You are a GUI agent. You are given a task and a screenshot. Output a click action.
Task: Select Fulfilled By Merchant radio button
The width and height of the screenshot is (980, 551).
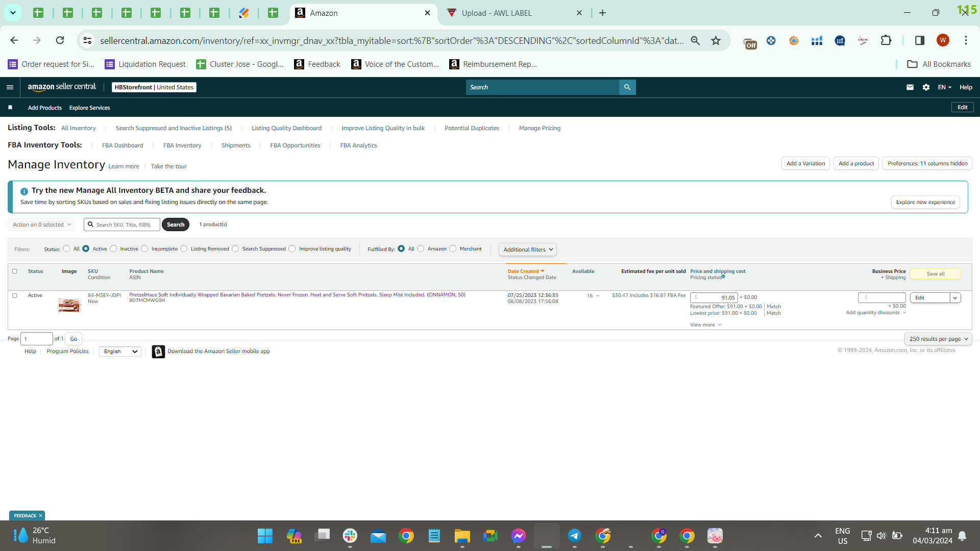(x=453, y=249)
